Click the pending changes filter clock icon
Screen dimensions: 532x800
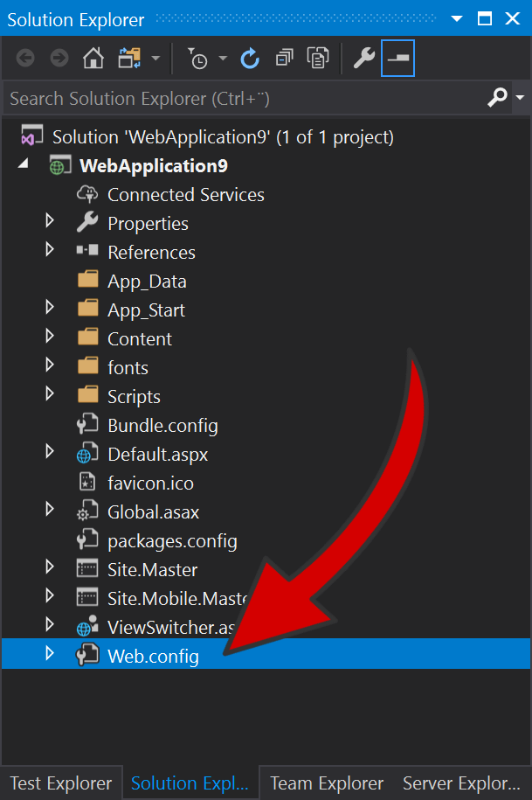pos(198,58)
